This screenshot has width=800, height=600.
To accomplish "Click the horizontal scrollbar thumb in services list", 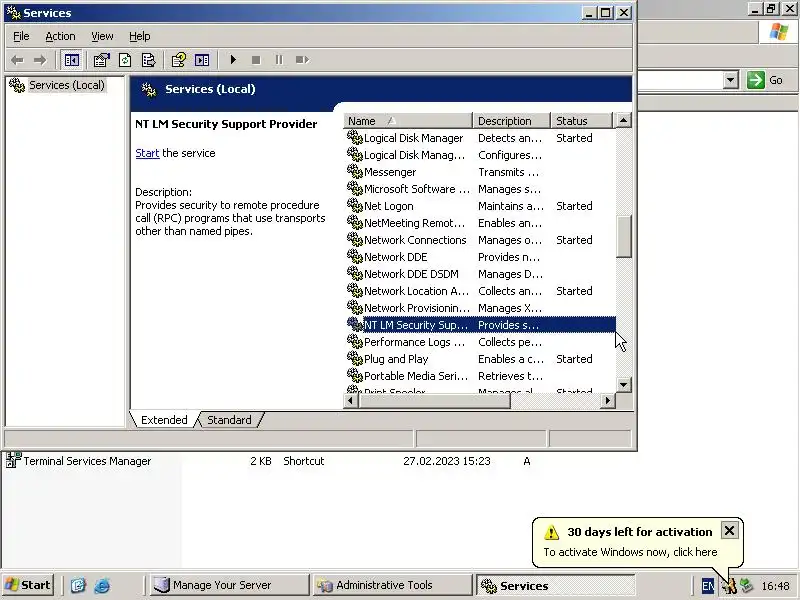I will (x=434, y=401).
